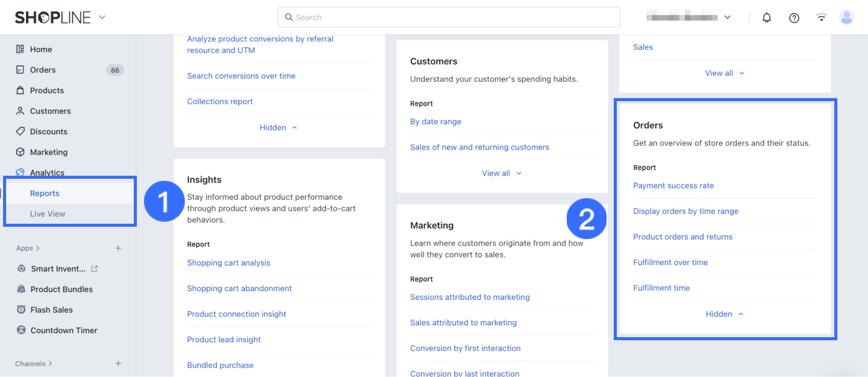Viewport: 868px width, 377px height.
Task: Expand the SHOPLINE logo dropdown
Action: [x=102, y=17]
